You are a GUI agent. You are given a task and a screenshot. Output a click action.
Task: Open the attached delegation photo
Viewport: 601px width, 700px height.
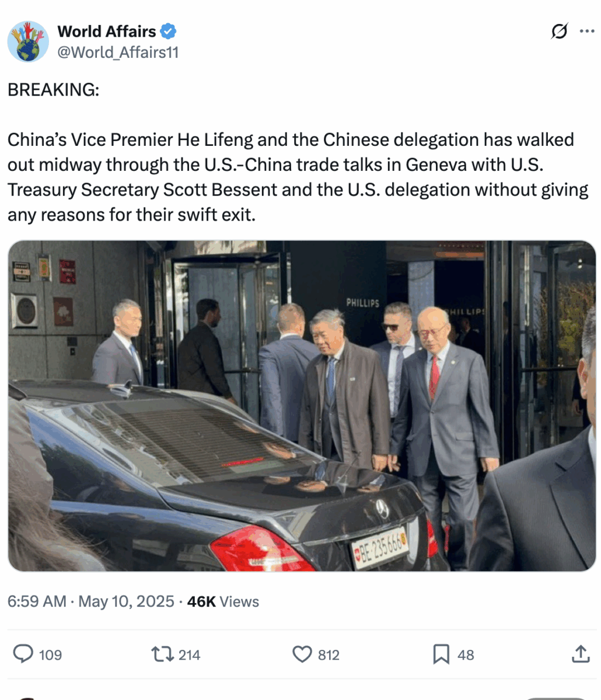point(302,406)
